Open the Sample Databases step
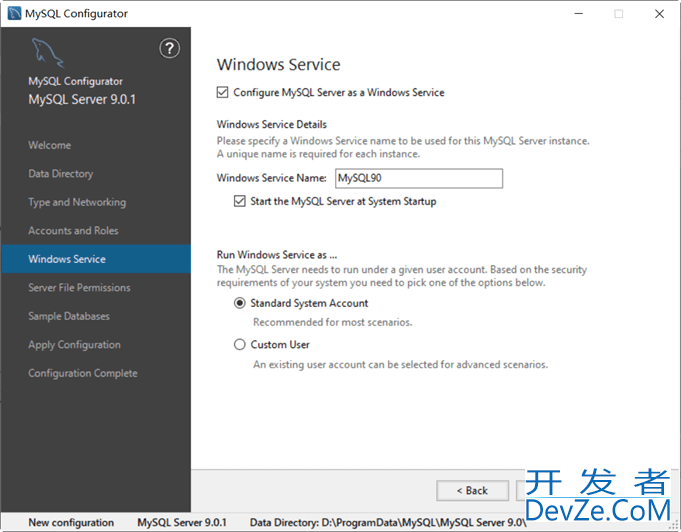Image resolution: width=681 pixels, height=532 pixels. [x=69, y=316]
